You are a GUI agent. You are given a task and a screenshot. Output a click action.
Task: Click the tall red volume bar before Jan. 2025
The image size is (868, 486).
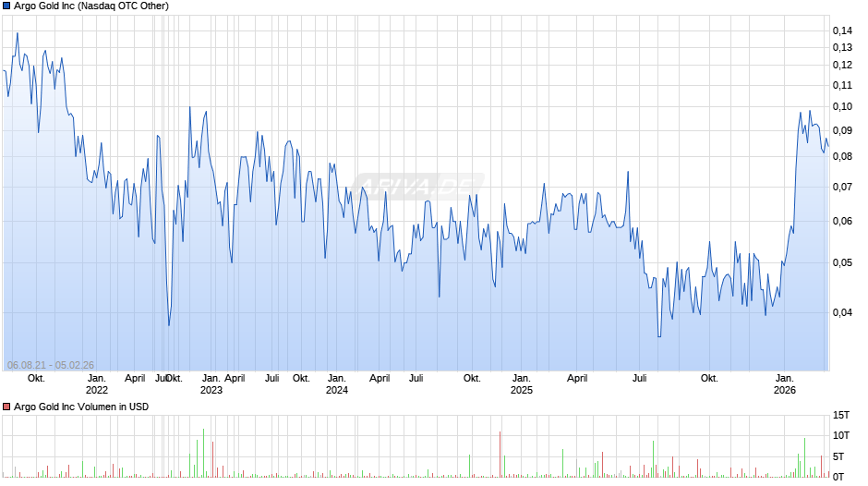(500, 455)
